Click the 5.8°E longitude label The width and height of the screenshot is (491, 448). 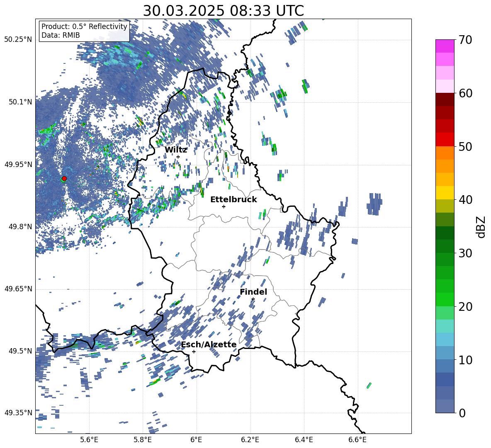coord(143,440)
